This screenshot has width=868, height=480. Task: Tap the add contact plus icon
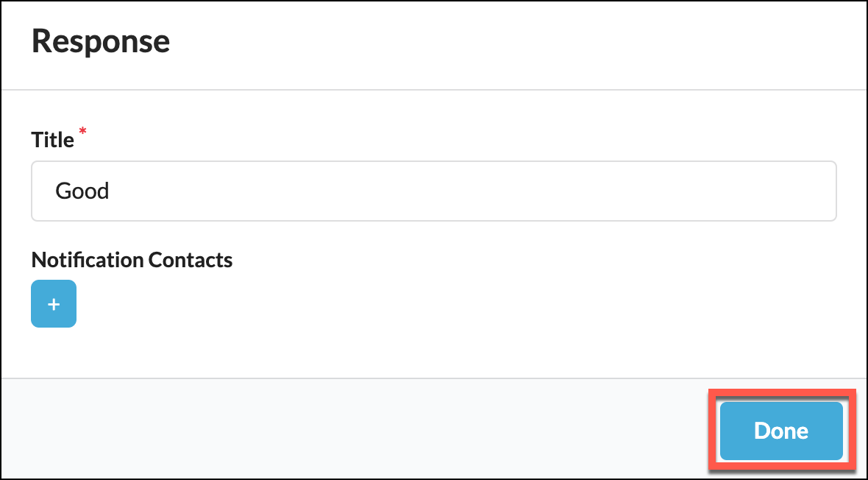(54, 304)
